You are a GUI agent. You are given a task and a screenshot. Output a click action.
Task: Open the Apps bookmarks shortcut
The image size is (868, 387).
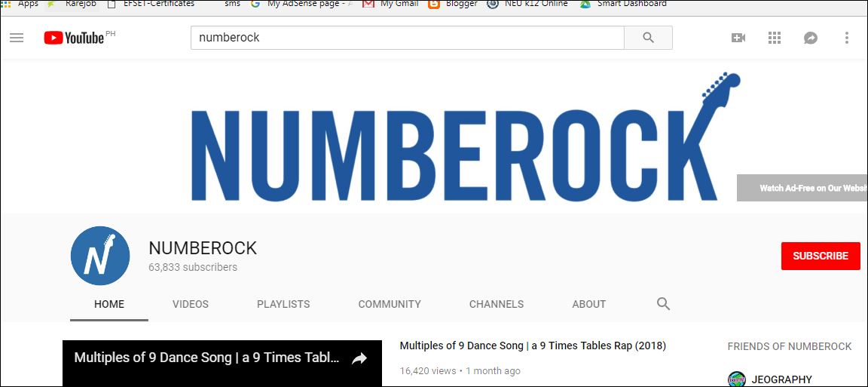[20, 4]
